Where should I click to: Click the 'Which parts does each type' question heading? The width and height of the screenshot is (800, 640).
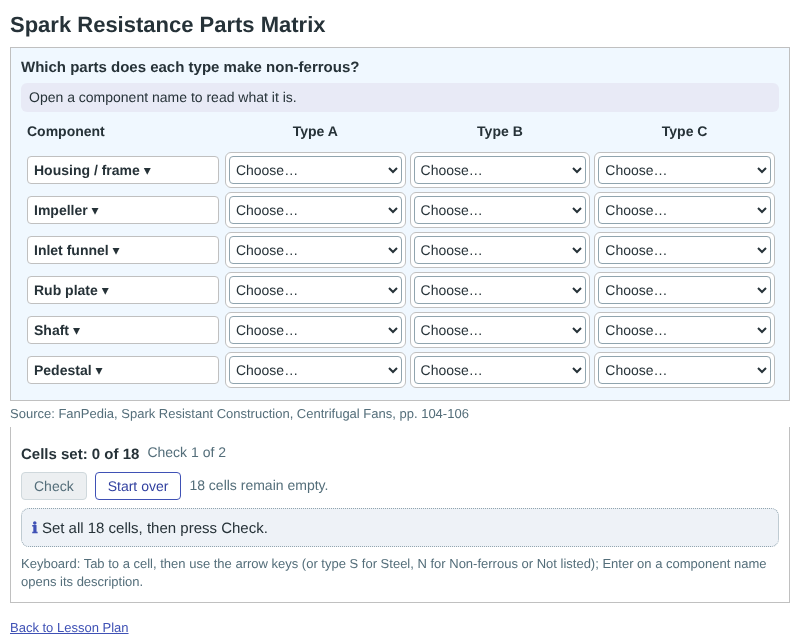pos(190,67)
